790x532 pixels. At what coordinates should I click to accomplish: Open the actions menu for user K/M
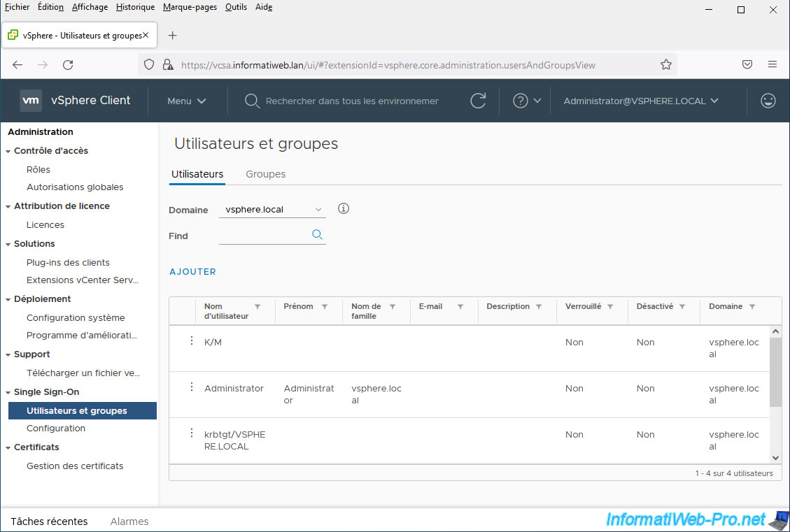(192, 340)
